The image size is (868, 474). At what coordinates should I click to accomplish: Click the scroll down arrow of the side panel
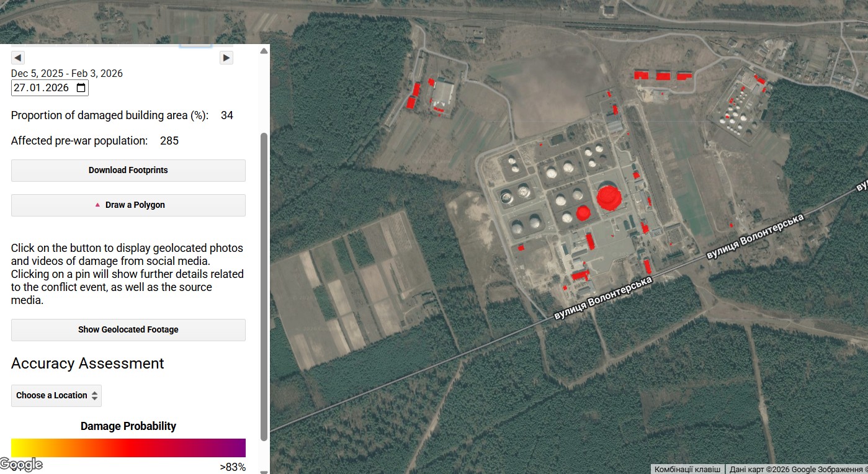click(264, 471)
